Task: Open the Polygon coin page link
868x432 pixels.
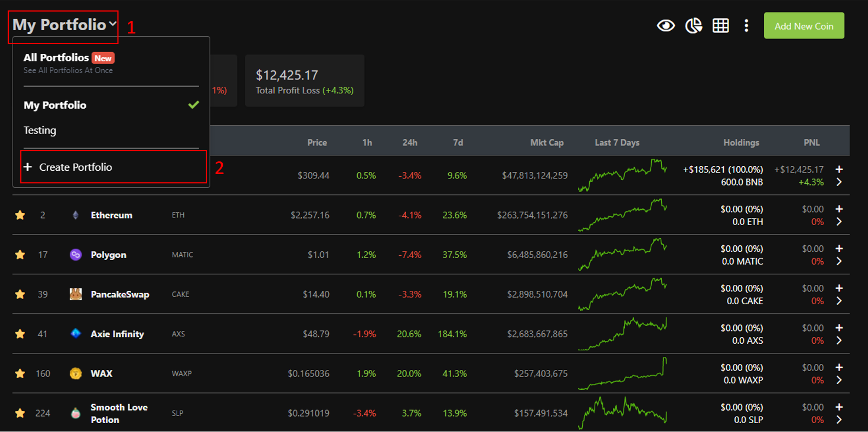Action: [108, 255]
